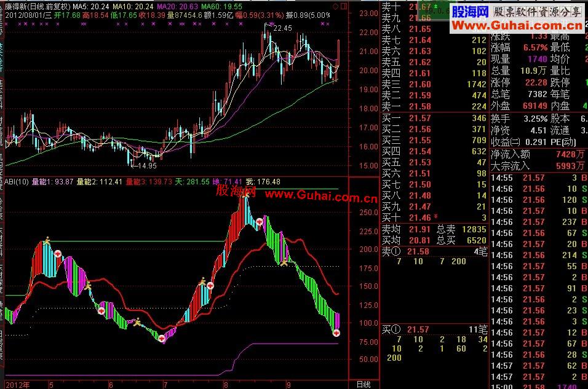Click the 15:00 21.58 tick row

[539, 386]
